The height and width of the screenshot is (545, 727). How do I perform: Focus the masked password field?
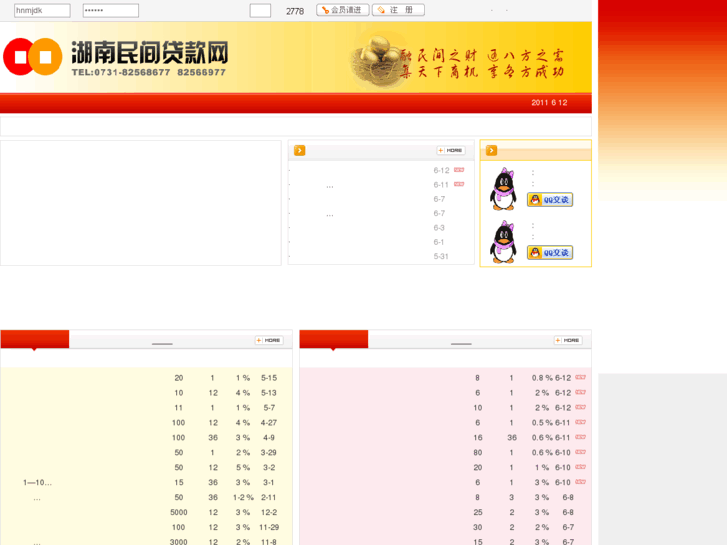pyautogui.click(x=110, y=10)
